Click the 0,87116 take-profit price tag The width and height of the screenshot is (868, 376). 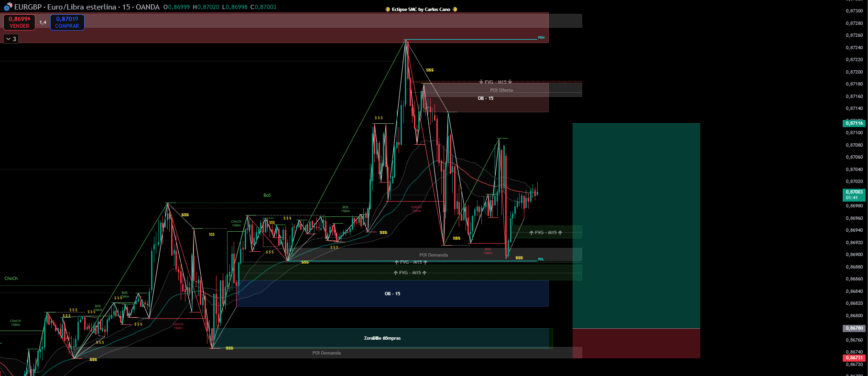pos(854,123)
